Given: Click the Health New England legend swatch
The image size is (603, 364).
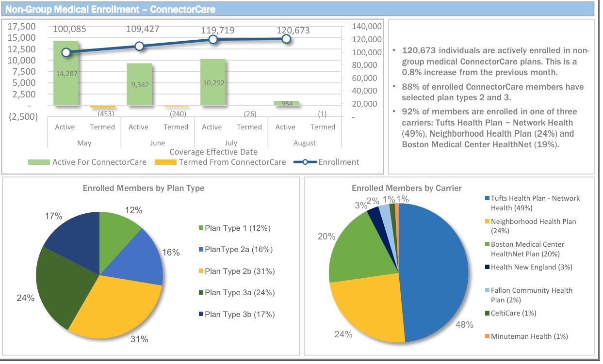Looking at the screenshot, I should tap(487, 267).
